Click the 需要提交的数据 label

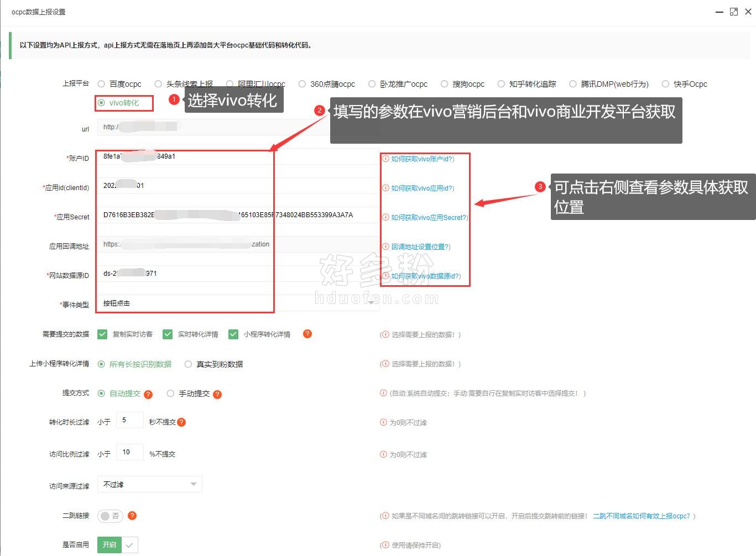[66, 334]
